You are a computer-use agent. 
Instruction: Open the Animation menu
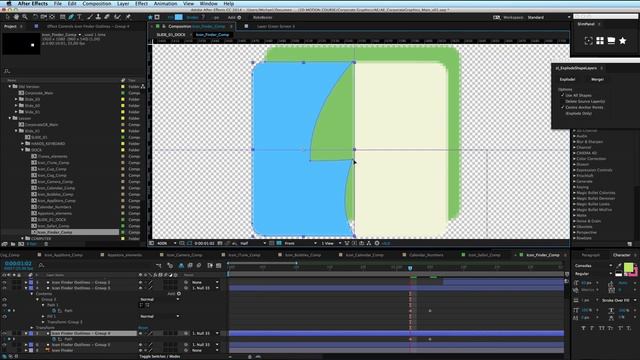pyautogui.click(x=165, y=3)
